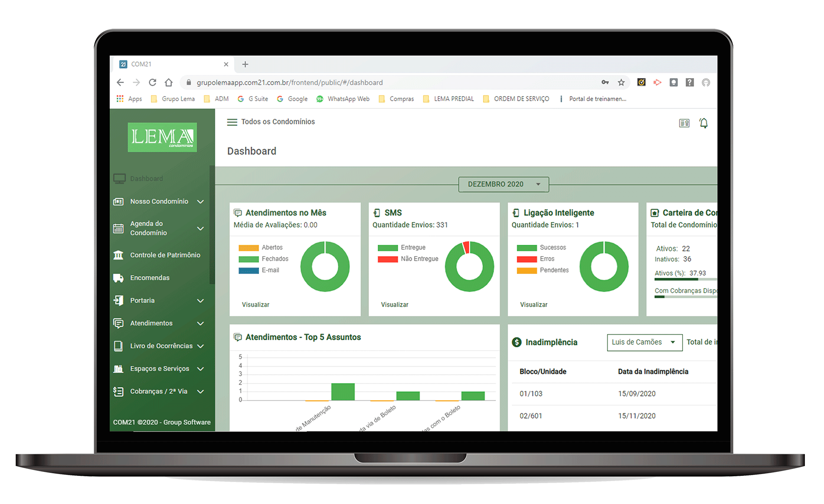
Task: Expand the Nosso Condomínio chevron
Action: coord(200,202)
